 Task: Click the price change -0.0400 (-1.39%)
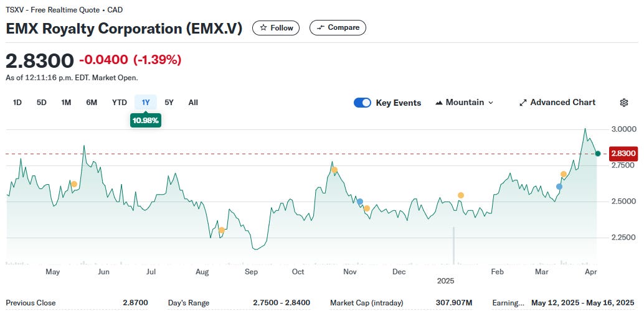[130, 60]
